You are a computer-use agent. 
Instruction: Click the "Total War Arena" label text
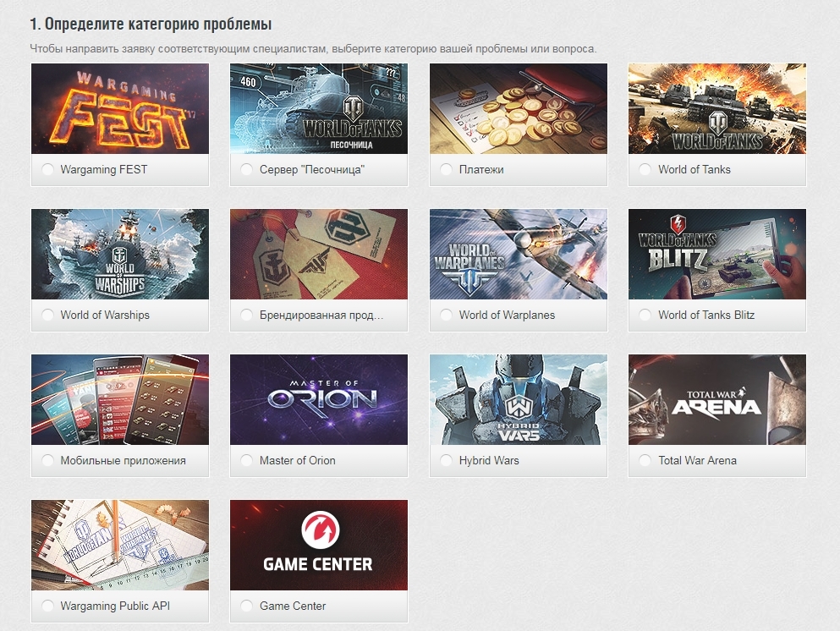click(698, 461)
